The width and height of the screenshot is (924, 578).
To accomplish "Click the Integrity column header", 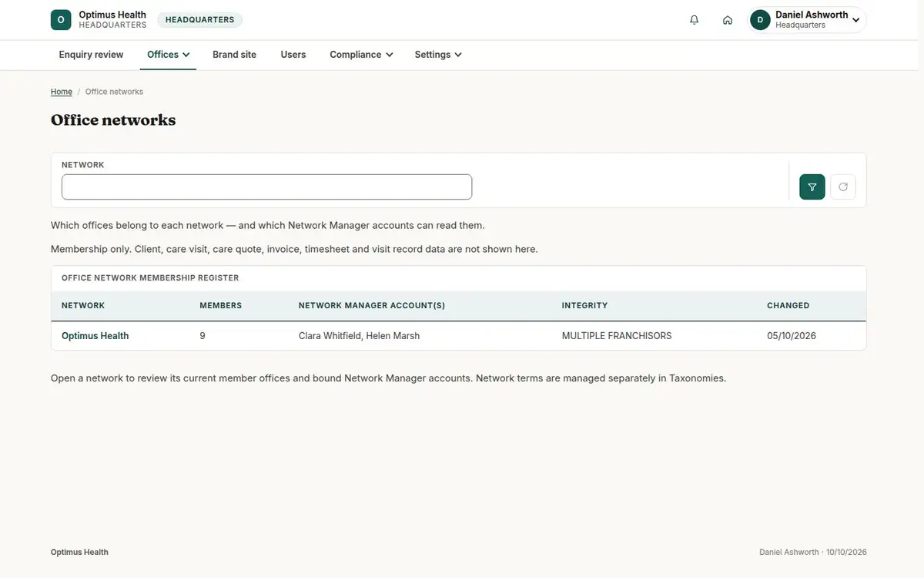I will pyautogui.click(x=585, y=306).
